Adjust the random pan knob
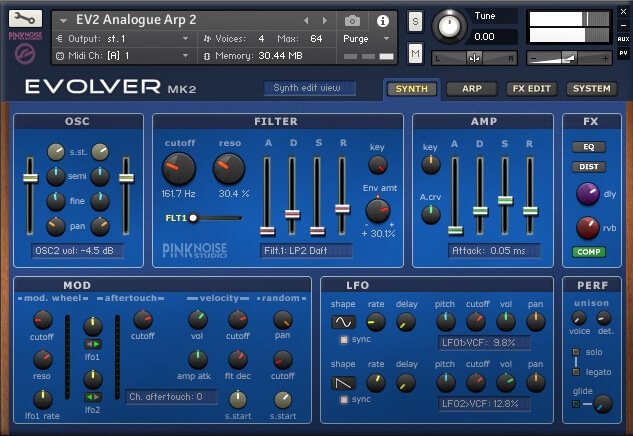This screenshot has height=436, width=633. (283, 320)
